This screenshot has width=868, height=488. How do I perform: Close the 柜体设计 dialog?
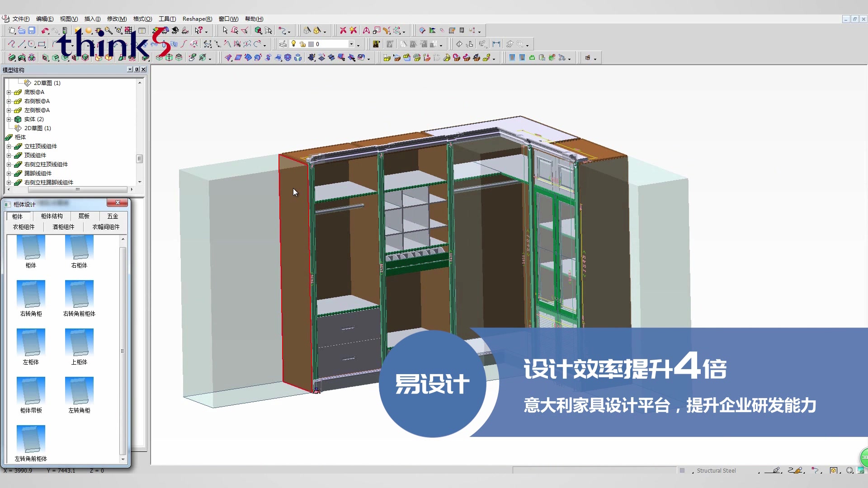pyautogui.click(x=118, y=203)
